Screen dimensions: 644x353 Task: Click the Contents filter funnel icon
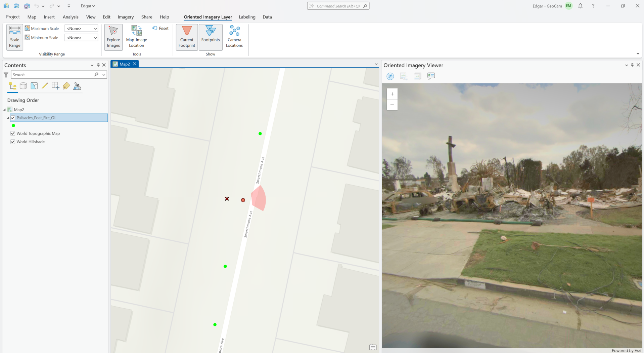6,75
